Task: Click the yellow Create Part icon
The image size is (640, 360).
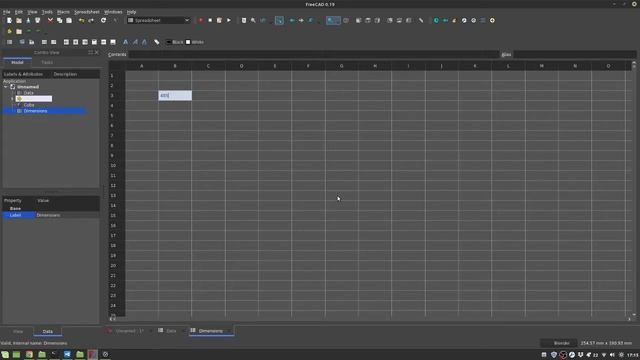Action: pyautogui.click(x=9, y=31)
